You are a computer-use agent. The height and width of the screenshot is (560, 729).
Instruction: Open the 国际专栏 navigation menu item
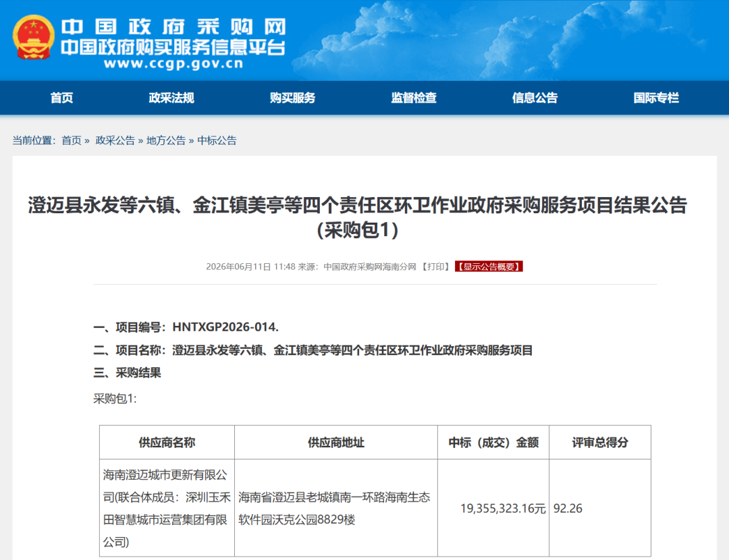pyautogui.click(x=656, y=98)
